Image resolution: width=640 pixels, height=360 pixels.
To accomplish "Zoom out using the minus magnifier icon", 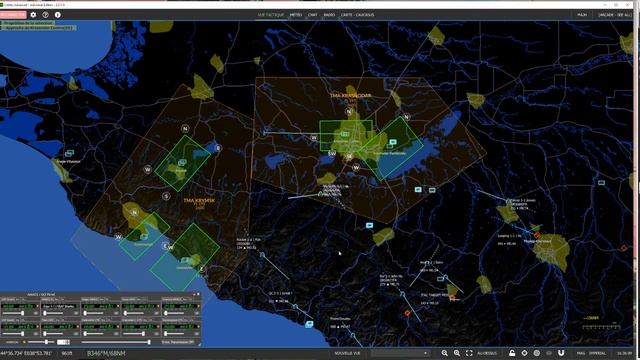I will click(x=444, y=353).
